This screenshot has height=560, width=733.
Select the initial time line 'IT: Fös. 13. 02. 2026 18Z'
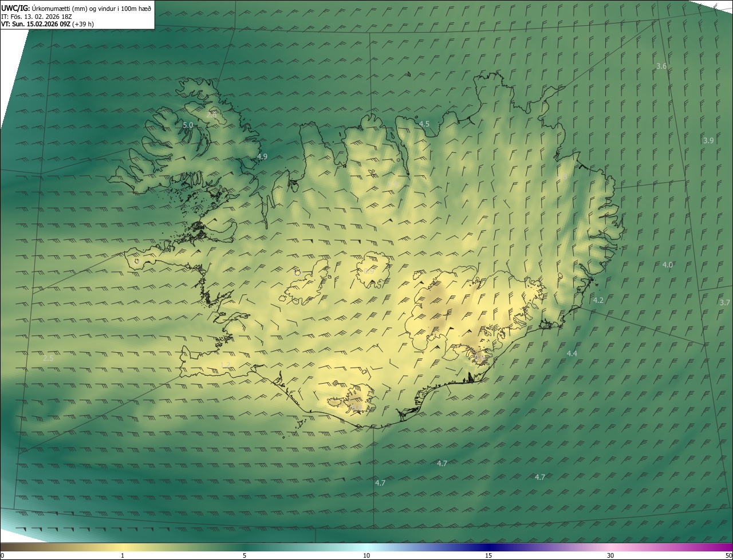click(x=36, y=17)
